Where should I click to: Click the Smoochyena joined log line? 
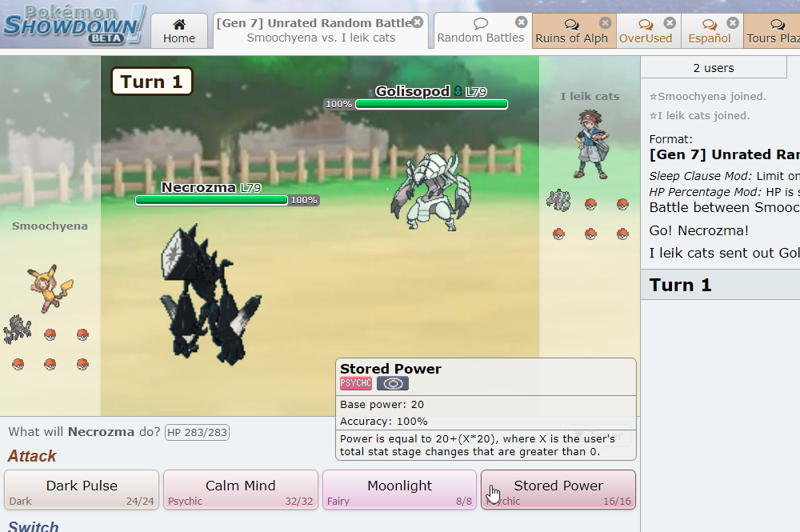pos(707,97)
